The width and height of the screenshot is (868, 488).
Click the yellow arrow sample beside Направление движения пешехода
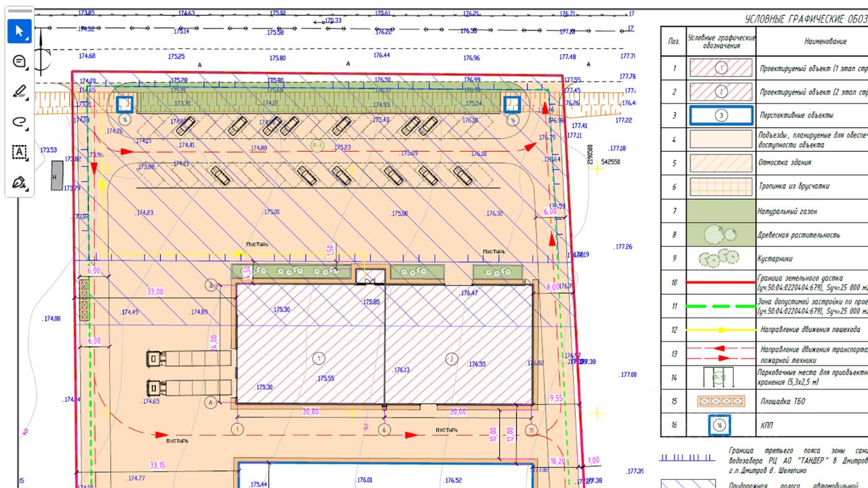point(722,330)
